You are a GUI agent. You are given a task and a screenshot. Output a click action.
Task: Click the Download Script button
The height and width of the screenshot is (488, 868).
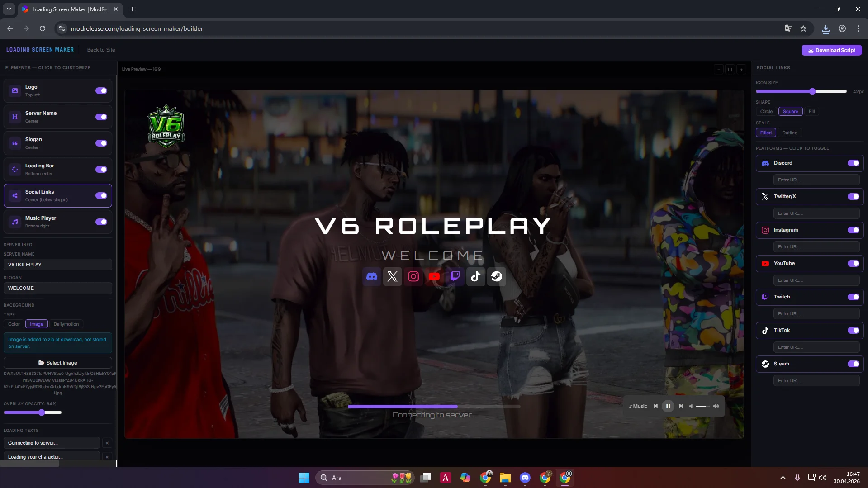831,50
